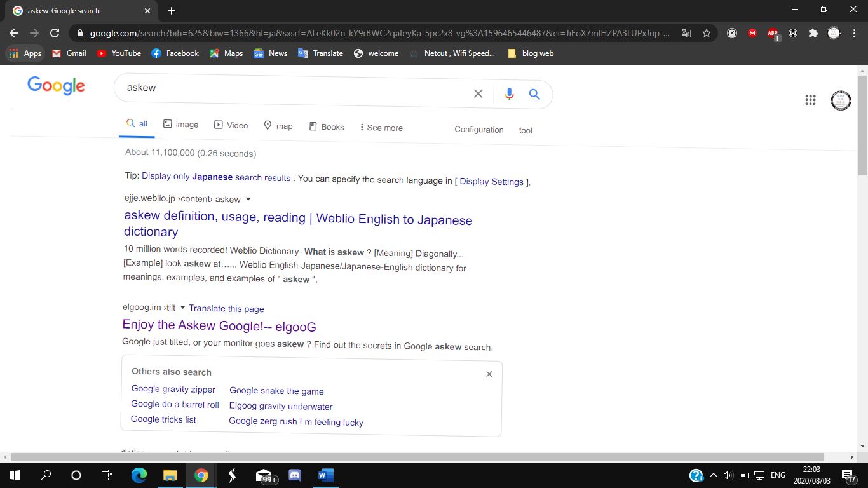The height and width of the screenshot is (488, 868).
Task: Click the horizontal page scrollbar
Action: 417,457
